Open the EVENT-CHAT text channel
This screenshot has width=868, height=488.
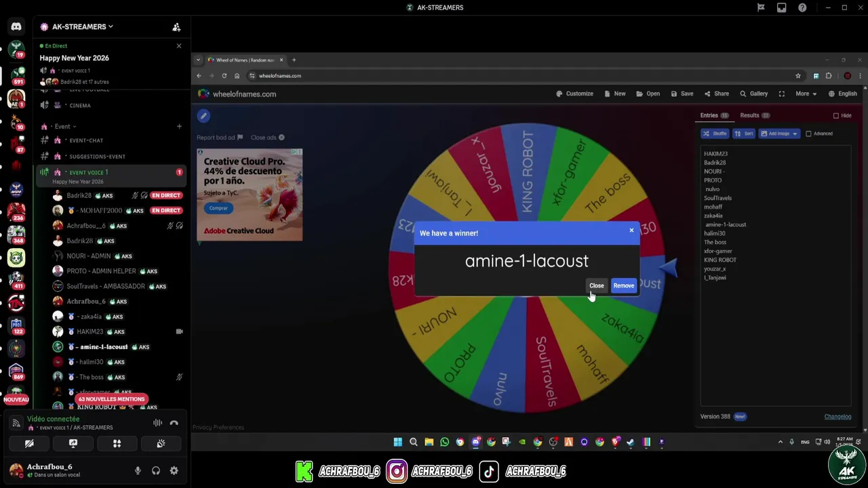click(86, 140)
